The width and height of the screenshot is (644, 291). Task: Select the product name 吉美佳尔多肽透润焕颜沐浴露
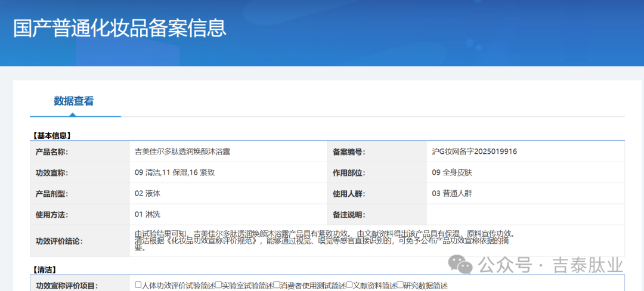point(182,152)
